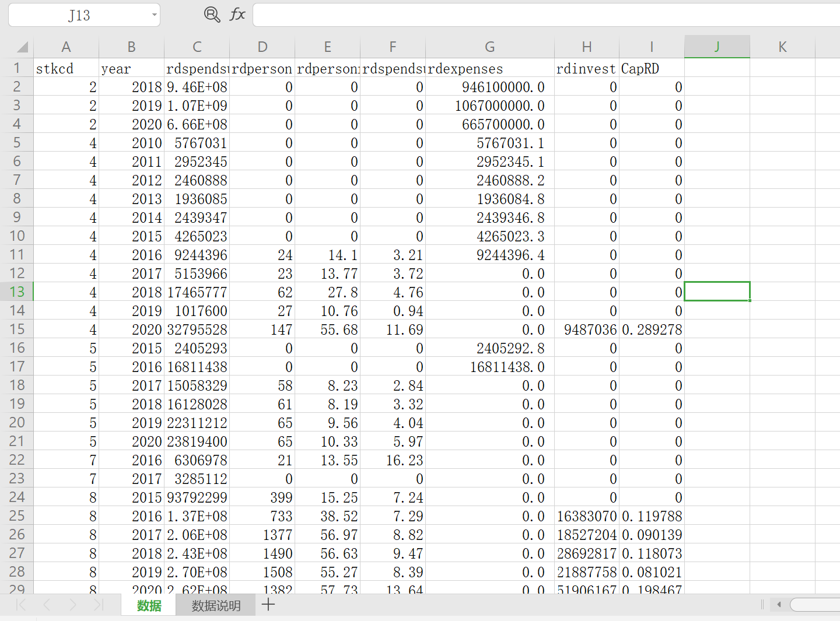The width and height of the screenshot is (840, 621).
Task: Click the cell showing 23819400
Action: click(197, 441)
